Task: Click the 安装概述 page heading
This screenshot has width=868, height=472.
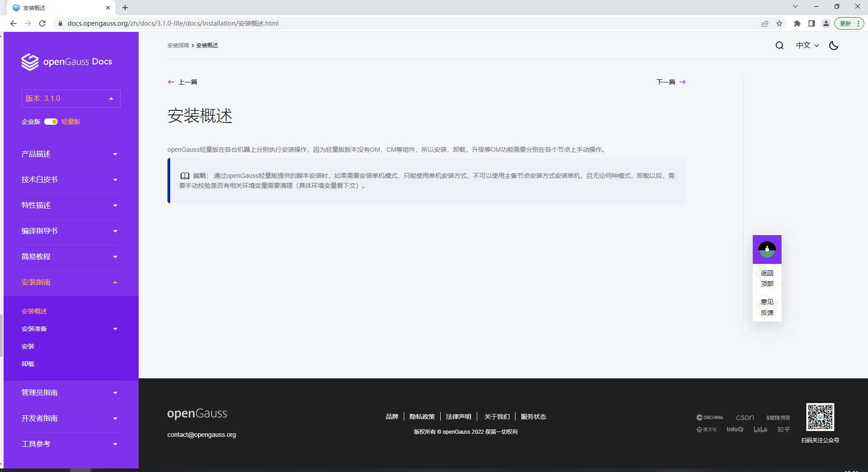Action: pyautogui.click(x=200, y=116)
